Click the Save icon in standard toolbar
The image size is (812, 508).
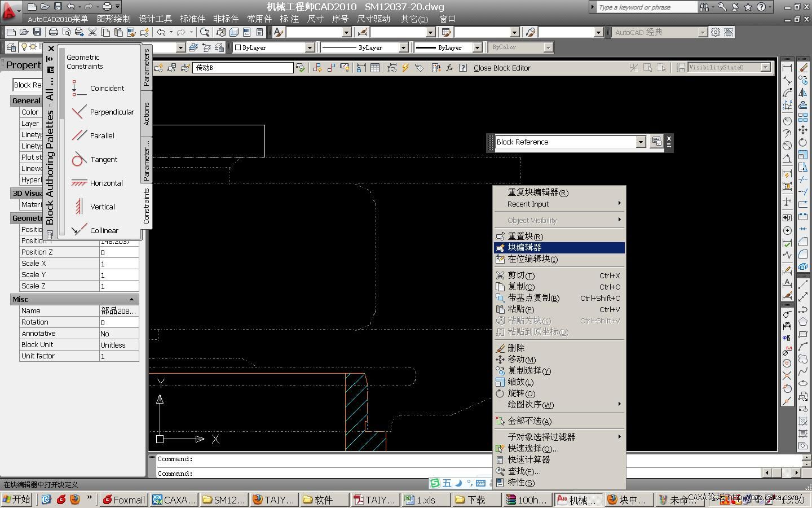37,32
